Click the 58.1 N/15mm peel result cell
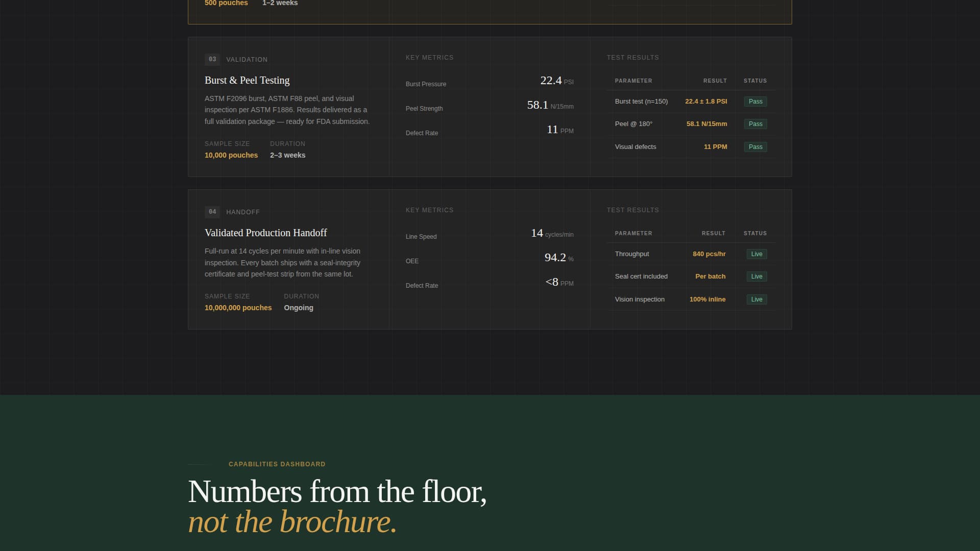980x551 pixels. (706, 124)
